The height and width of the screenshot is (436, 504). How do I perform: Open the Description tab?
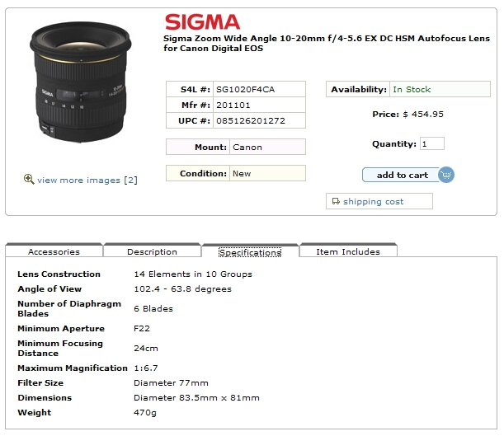tap(152, 251)
